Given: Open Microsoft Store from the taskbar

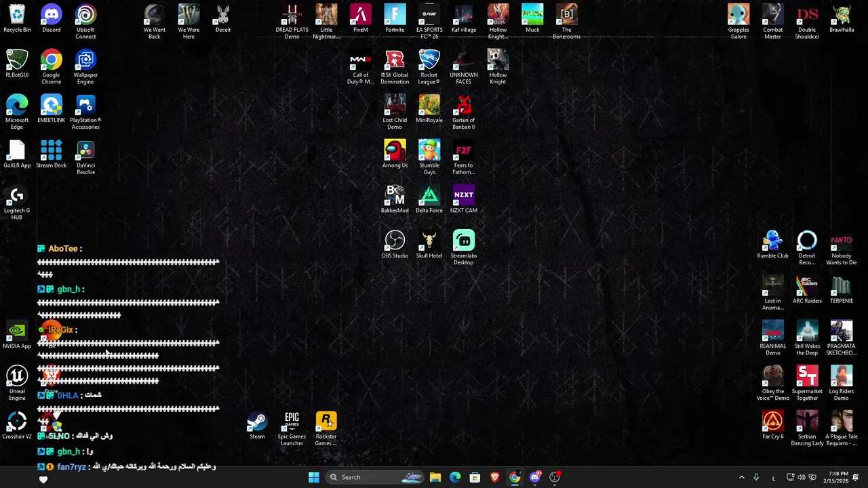Looking at the screenshot, I should pos(475,477).
